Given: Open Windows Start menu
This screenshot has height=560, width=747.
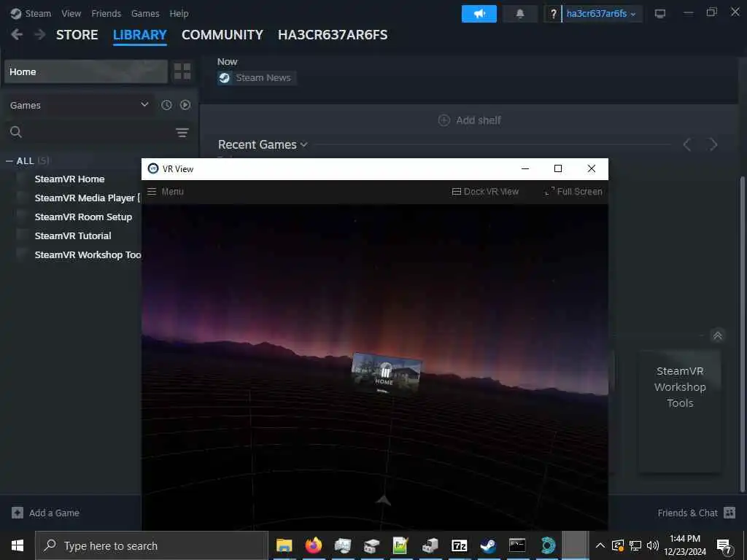Looking at the screenshot, I should click(18, 545).
